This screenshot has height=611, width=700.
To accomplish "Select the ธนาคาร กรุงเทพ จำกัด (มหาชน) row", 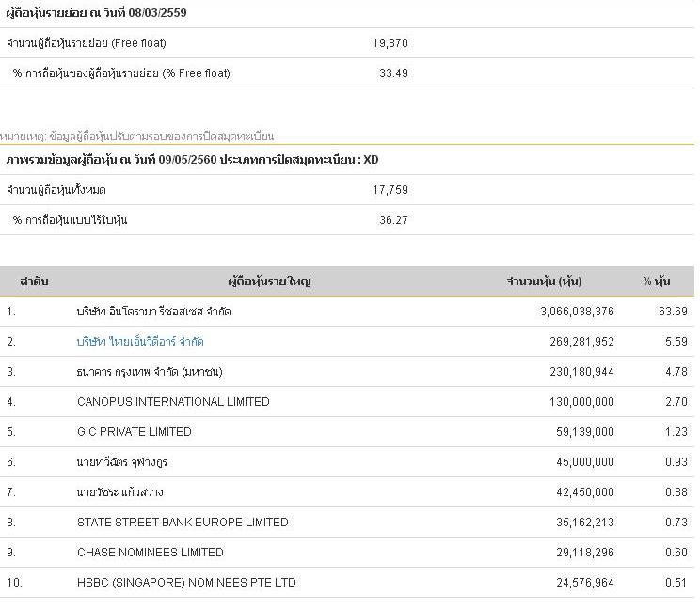I will [150, 372].
